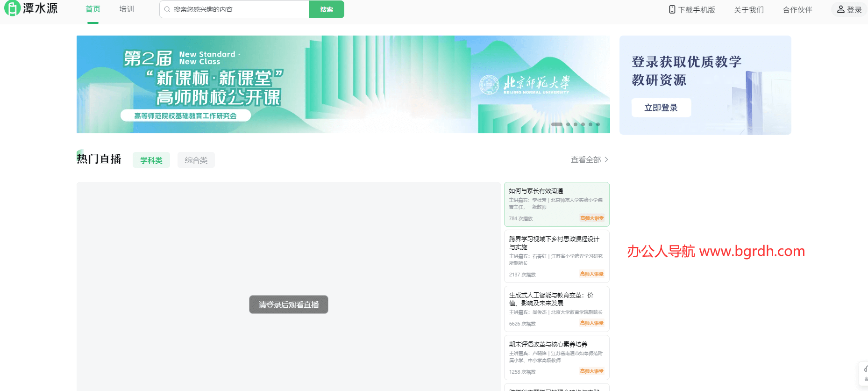Click the search magnifier icon
The height and width of the screenshot is (391, 868).
click(x=167, y=9)
